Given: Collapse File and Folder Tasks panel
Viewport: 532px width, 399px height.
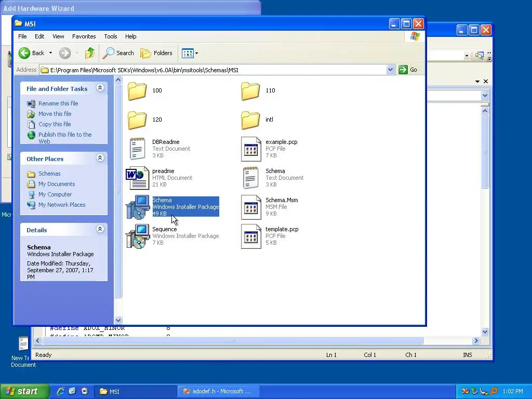Looking at the screenshot, I should click(x=100, y=88).
